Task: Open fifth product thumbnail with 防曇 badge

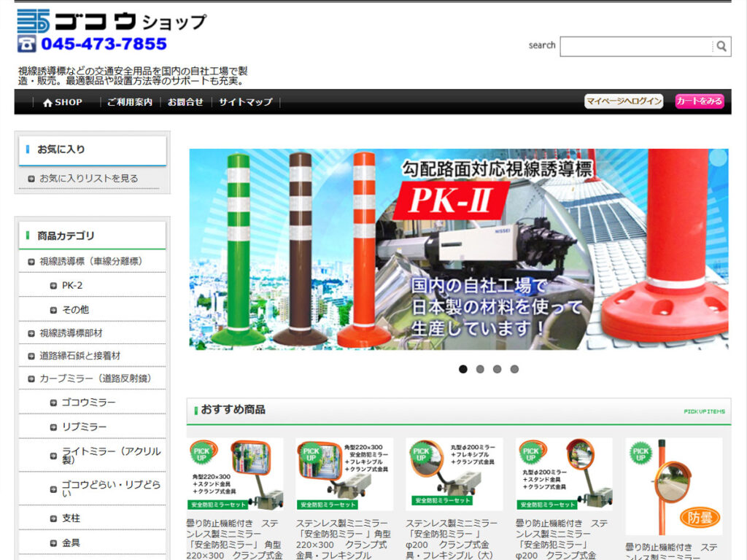Action: (673, 486)
